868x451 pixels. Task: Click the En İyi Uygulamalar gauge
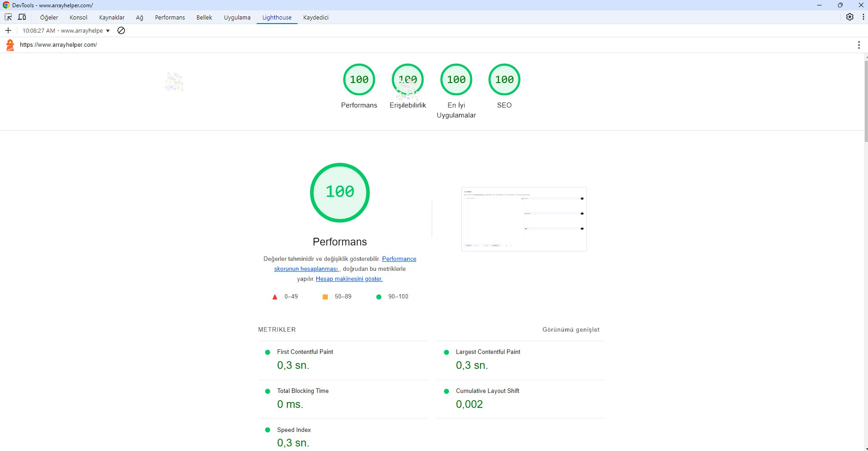(456, 80)
